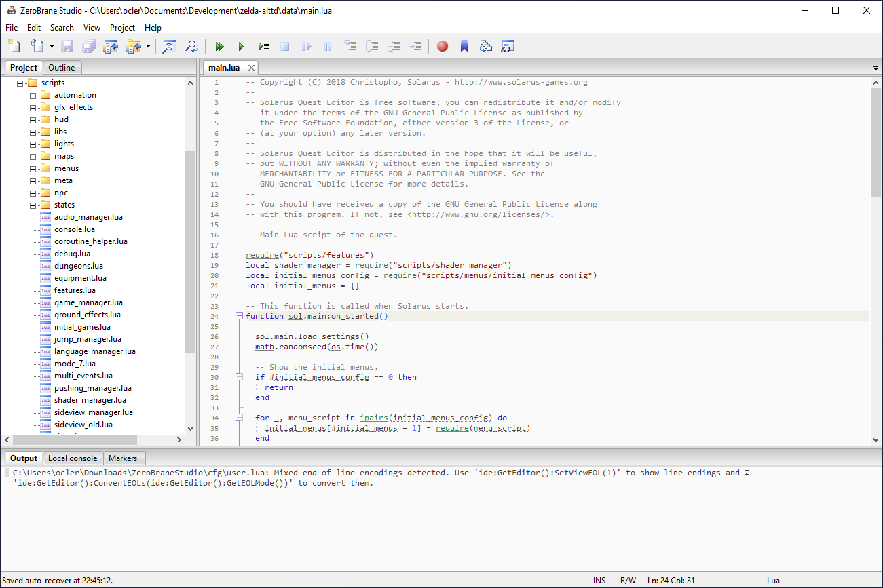Switch to the Outline tab
883x588 pixels.
coord(62,67)
